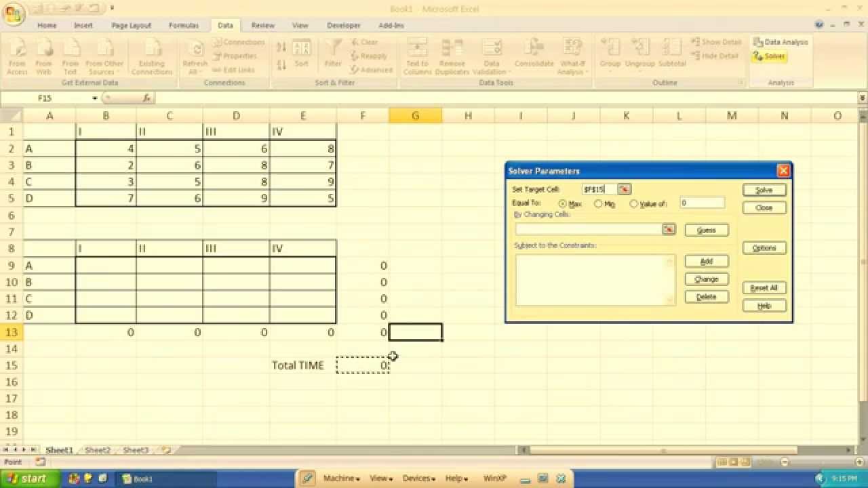Viewport: 868px width, 488px height.
Task: Click the Connections command in ribbon
Action: coord(239,42)
